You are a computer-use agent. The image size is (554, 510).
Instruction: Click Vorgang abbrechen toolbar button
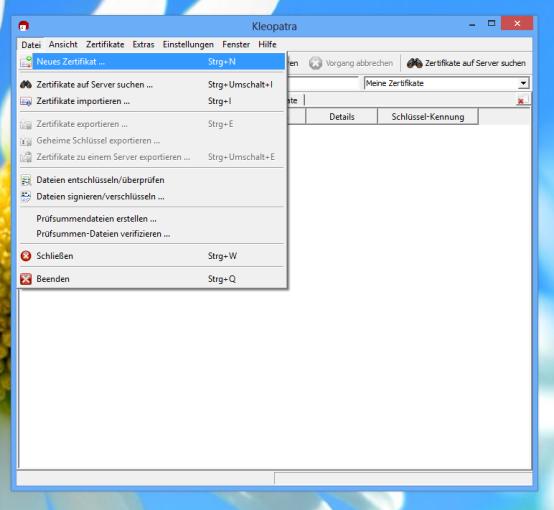click(x=351, y=63)
